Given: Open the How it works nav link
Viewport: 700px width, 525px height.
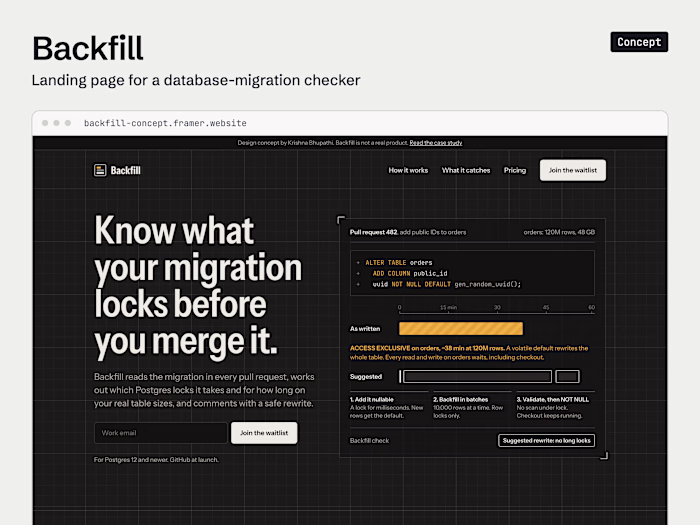Looking at the screenshot, I should (408, 170).
